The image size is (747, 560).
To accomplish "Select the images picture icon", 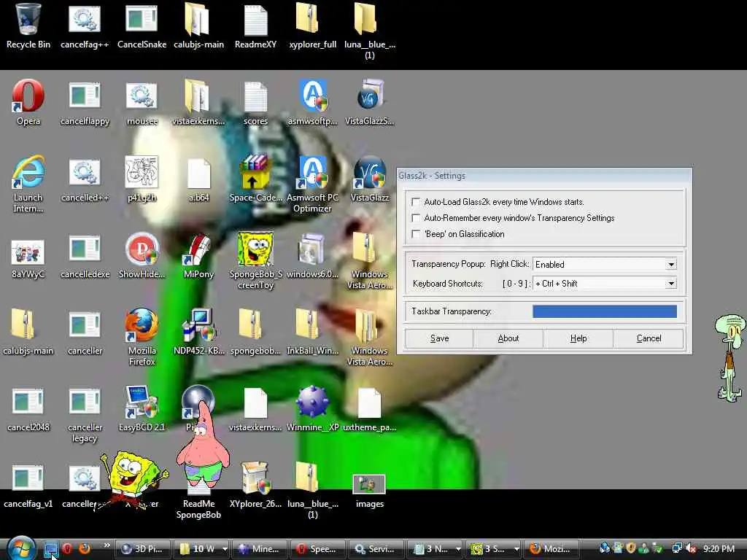I will click(x=370, y=491).
